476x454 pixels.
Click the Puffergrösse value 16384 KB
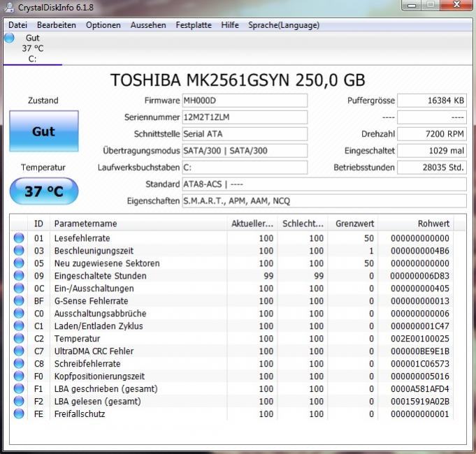tap(432, 101)
